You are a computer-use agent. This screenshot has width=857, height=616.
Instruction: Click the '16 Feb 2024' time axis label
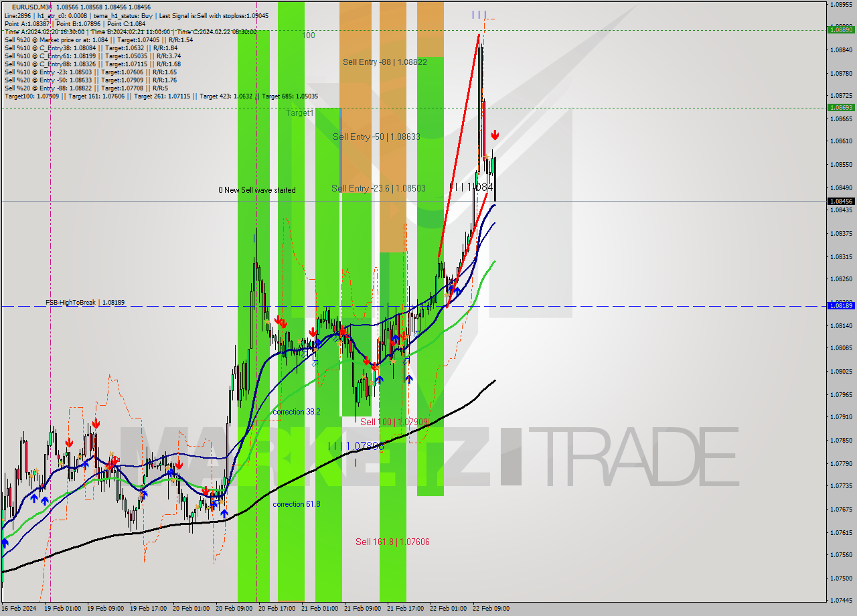[18, 609]
